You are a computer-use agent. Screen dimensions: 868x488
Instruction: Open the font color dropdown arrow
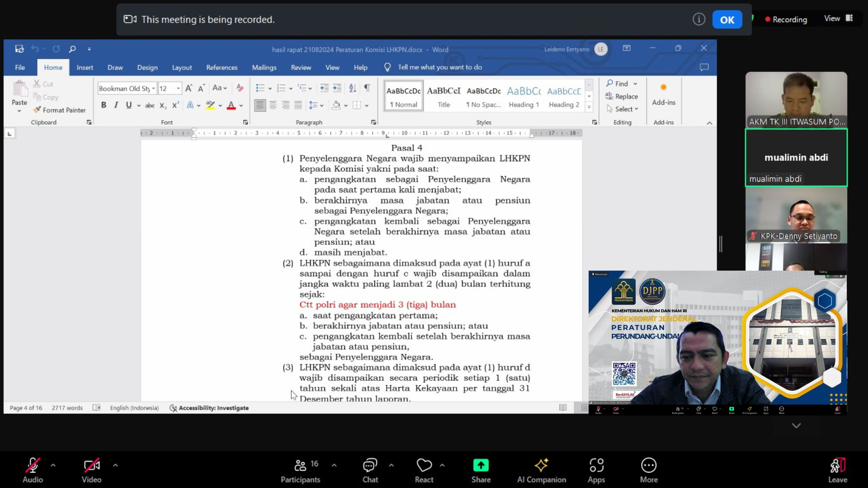[241, 106]
